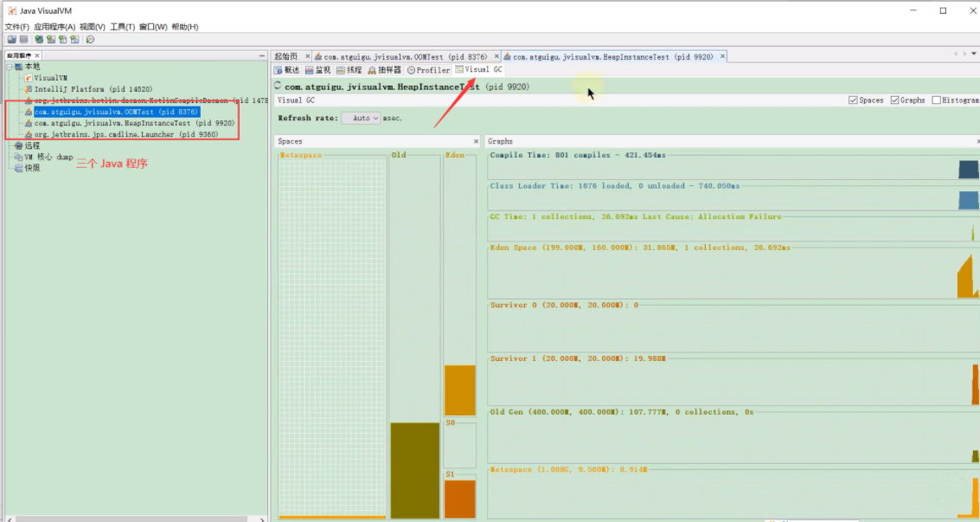The width and height of the screenshot is (980, 522).
Task: Uncheck the Spaces checkbox
Action: pyautogui.click(x=853, y=100)
